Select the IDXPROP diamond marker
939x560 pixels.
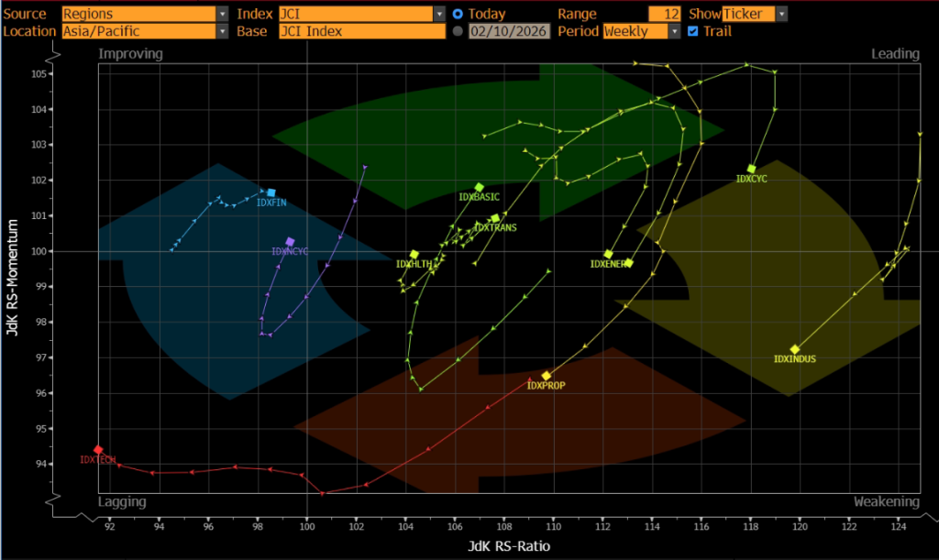pos(547,376)
